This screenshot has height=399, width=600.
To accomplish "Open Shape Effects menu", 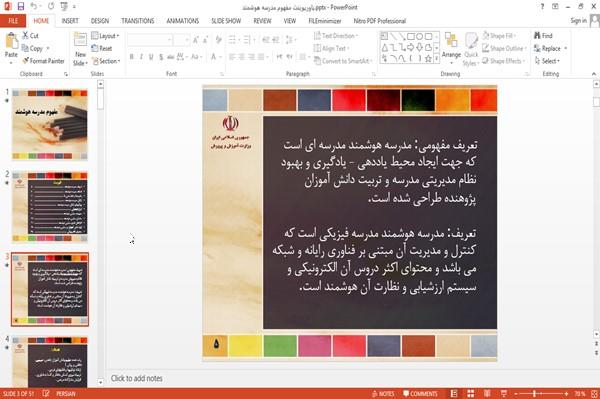I will click(x=504, y=61).
